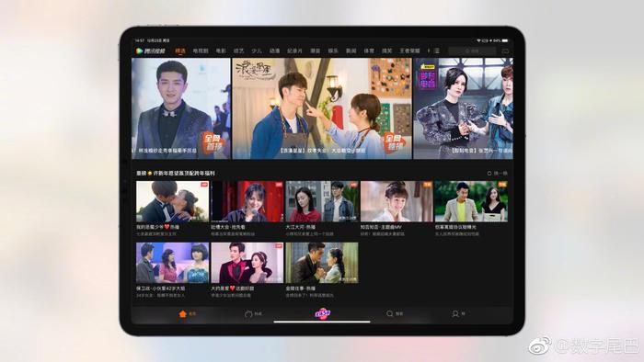The height and width of the screenshot is (362, 644).
Task: Open the hot/trending flame icon tab
Action: click(x=248, y=313)
